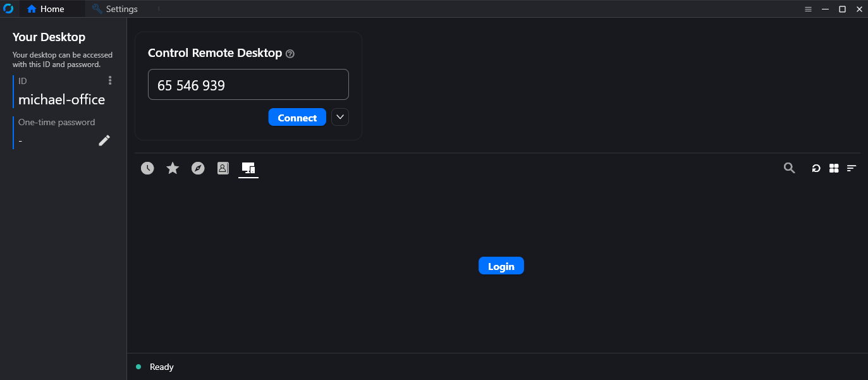The height and width of the screenshot is (380, 868).
Task: Click the RustDesk logo in the title bar
Action: click(x=9, y=9)
